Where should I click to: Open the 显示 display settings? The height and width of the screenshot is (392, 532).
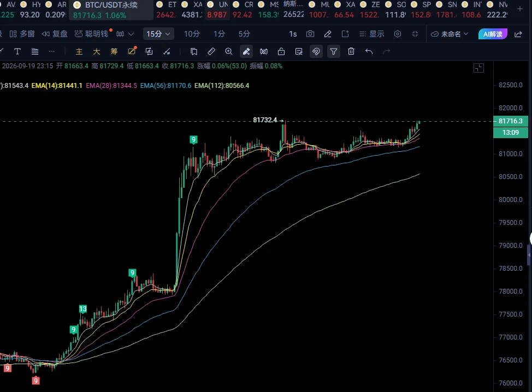click(x=372, y=34)
